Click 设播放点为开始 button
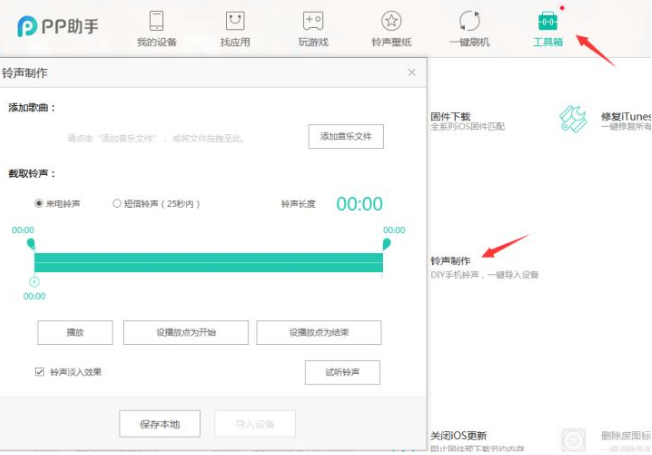This screenshot has width=652, height=455. tap(186, 332)
